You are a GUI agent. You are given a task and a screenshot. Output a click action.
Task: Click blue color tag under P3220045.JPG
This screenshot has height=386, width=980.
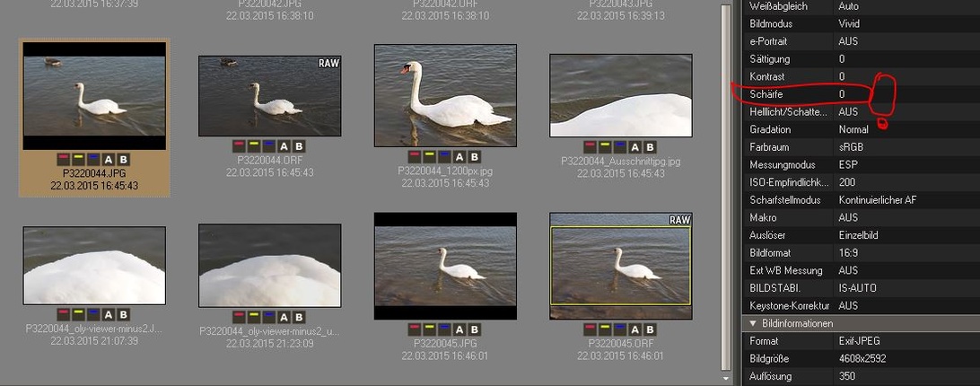[445, 329]
